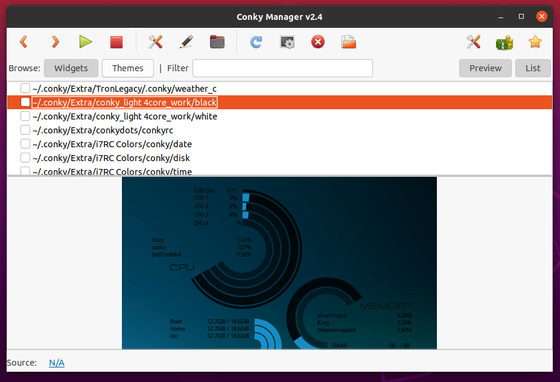Enable the conky_light 4core_work/black checkbox
The image size is (560, 382).
click(25, 102)
